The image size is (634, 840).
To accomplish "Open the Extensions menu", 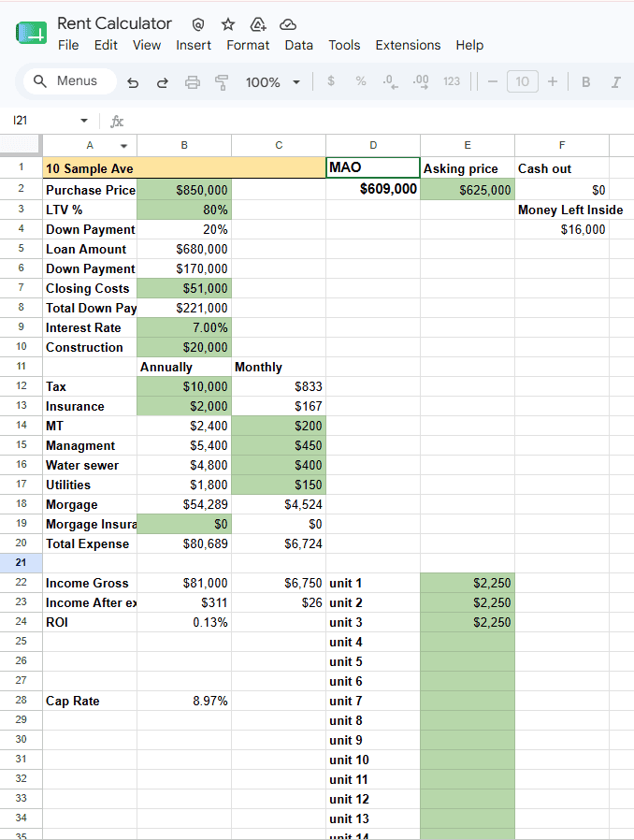I will tap(408, 45).
